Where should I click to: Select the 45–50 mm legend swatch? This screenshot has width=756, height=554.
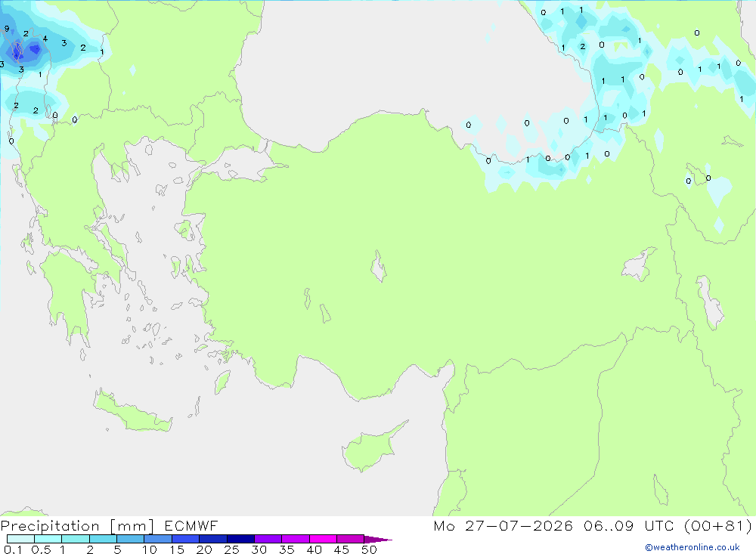click(351, 539)
